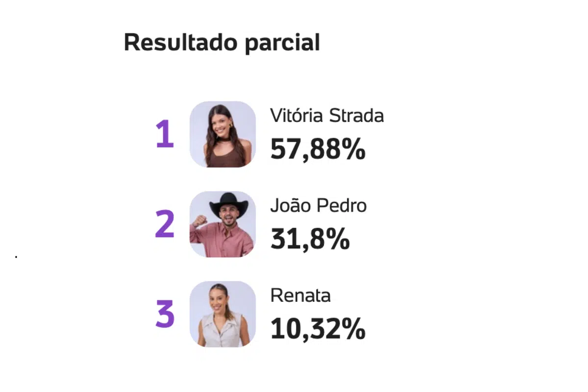
Task: Select the 31,8% vote percentage
Action: pyautogui.click(x=310, y=239)
